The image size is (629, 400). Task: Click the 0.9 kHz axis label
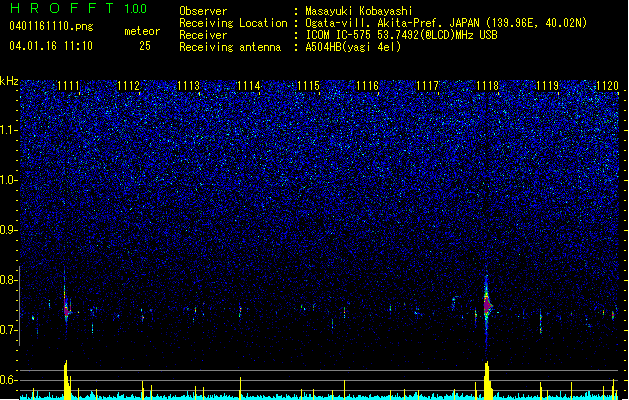pyautogui.click(x=9, y=230)
